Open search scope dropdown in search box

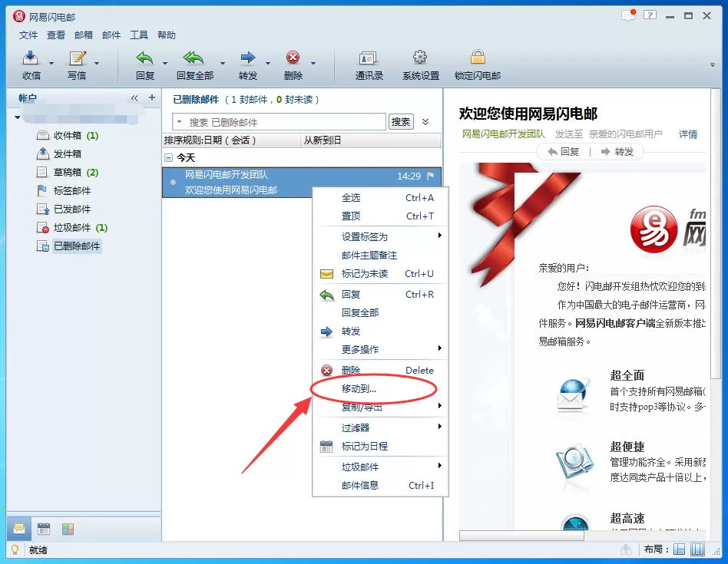tap(179, 122)
